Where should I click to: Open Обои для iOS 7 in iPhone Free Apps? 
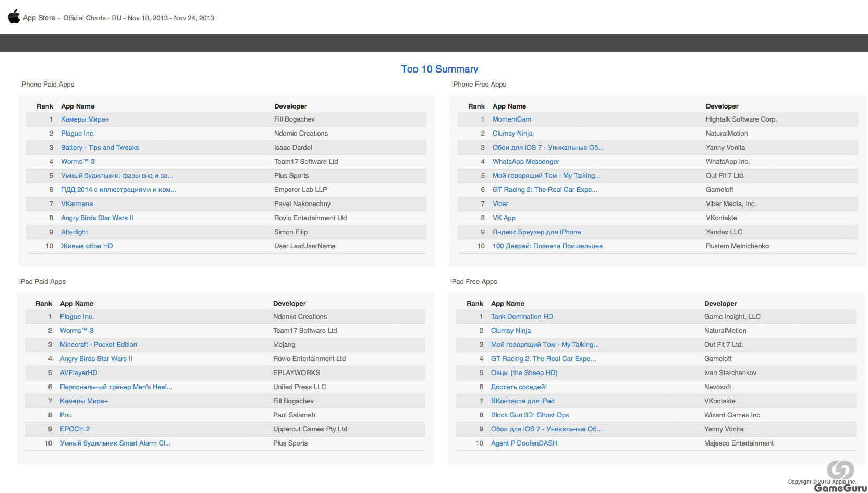[x=548, y=148]
